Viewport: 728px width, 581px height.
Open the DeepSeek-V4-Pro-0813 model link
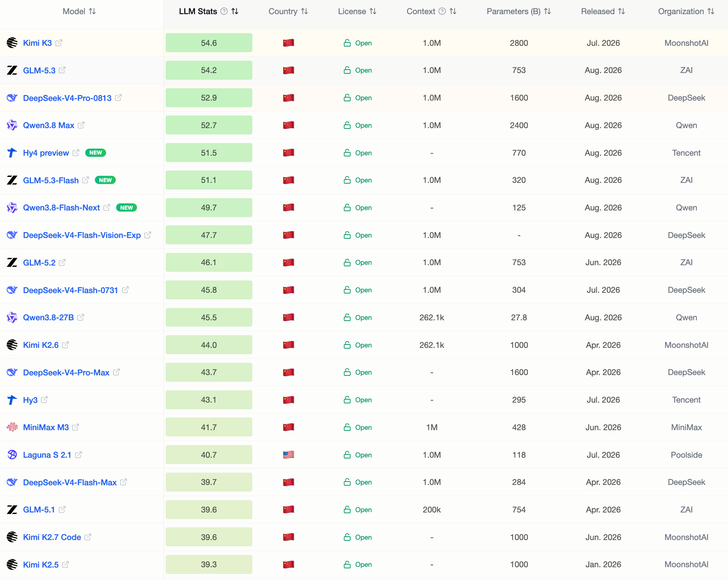point(67,98)
